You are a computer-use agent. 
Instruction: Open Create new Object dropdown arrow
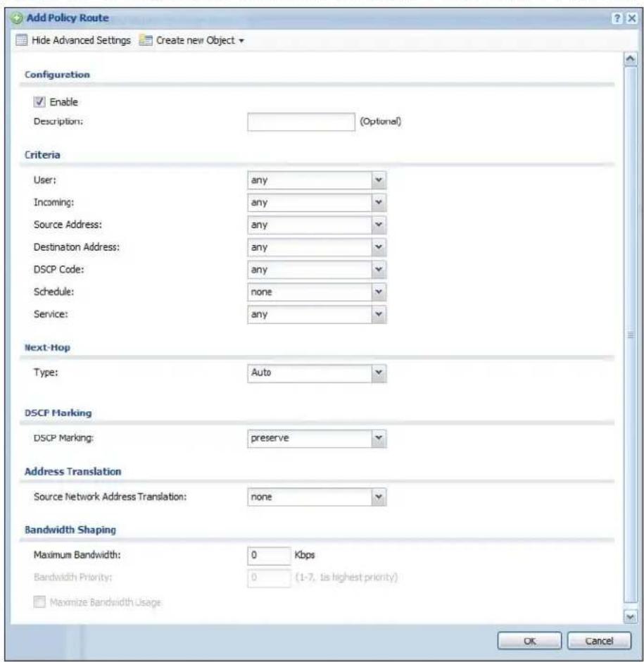pyautogui.click(x=241, y=41)
